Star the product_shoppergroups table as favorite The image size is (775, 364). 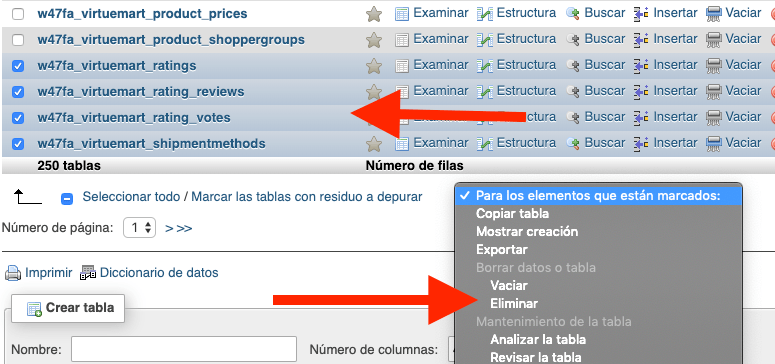374,40
